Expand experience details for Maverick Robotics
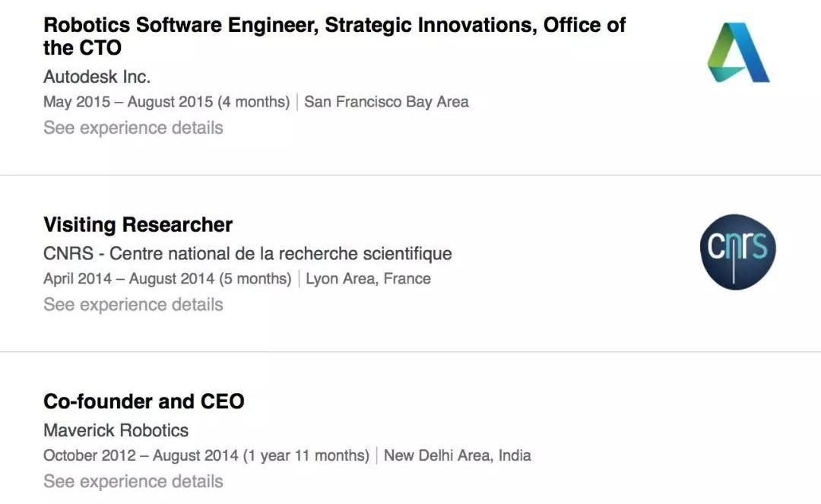The height and width of the screenshot is (504, 821). tap(133, 481)
